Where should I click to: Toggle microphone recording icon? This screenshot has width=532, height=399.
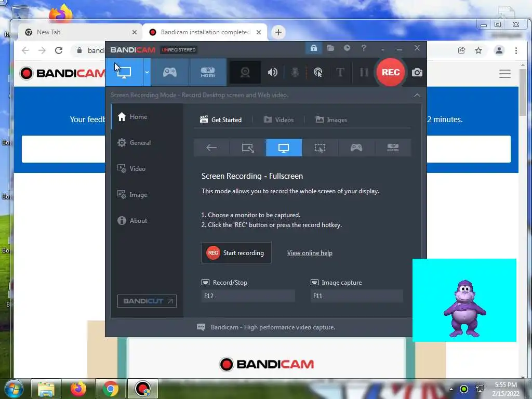pos(295,72)
